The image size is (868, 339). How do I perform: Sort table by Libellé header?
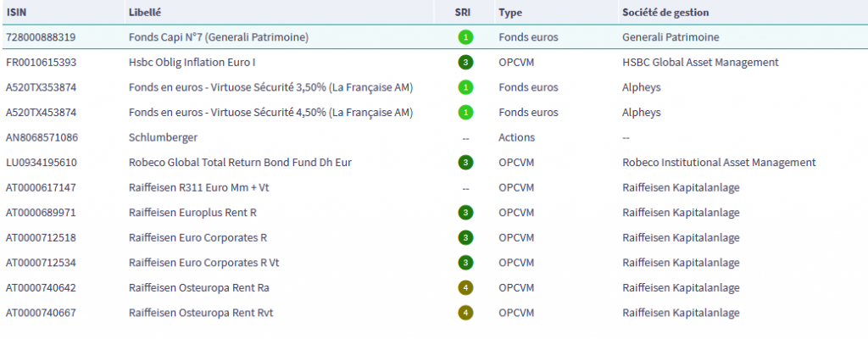click(x=145, y=13)
